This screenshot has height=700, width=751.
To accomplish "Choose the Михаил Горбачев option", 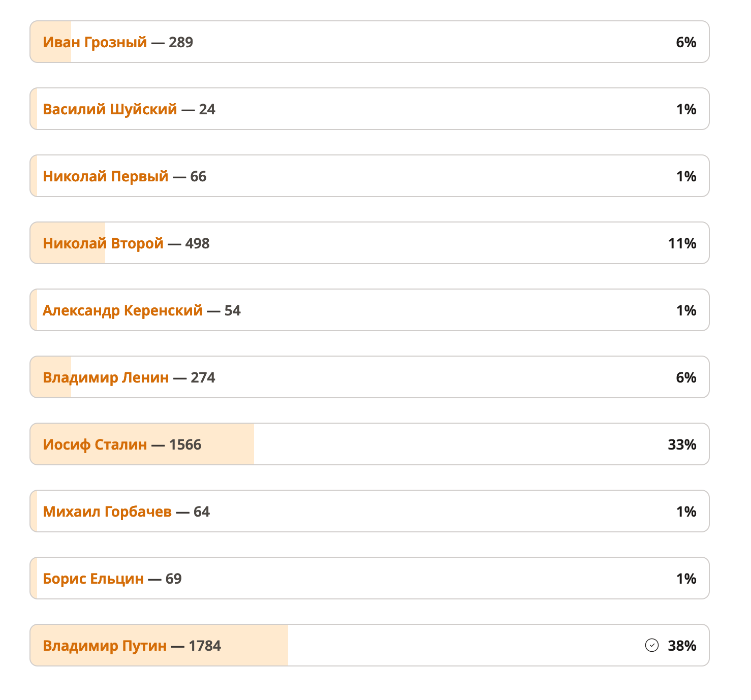I will click(x=369, y=511).
